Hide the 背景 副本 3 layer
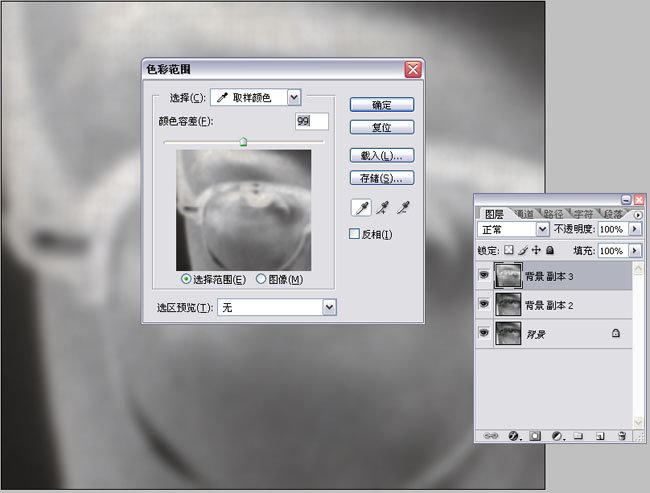 483,275
